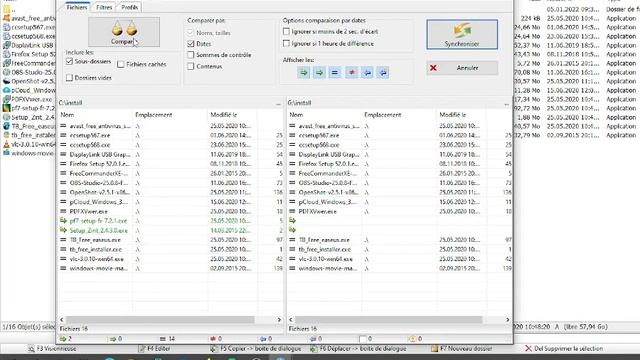The height and width of the screenshot is (360, 640).
Task: Enable Fichiers cachés checkbox
Action: (x=121, y=64)
